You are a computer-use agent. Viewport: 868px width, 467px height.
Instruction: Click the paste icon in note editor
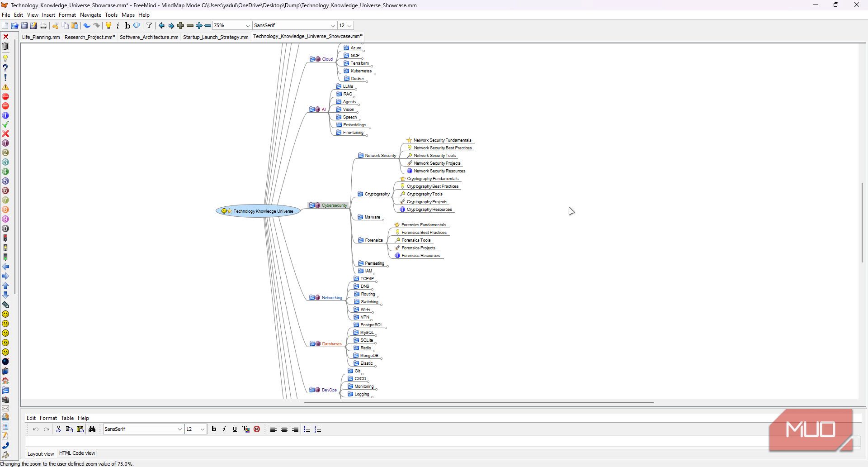pyautogui.click(x=80, y=429)
